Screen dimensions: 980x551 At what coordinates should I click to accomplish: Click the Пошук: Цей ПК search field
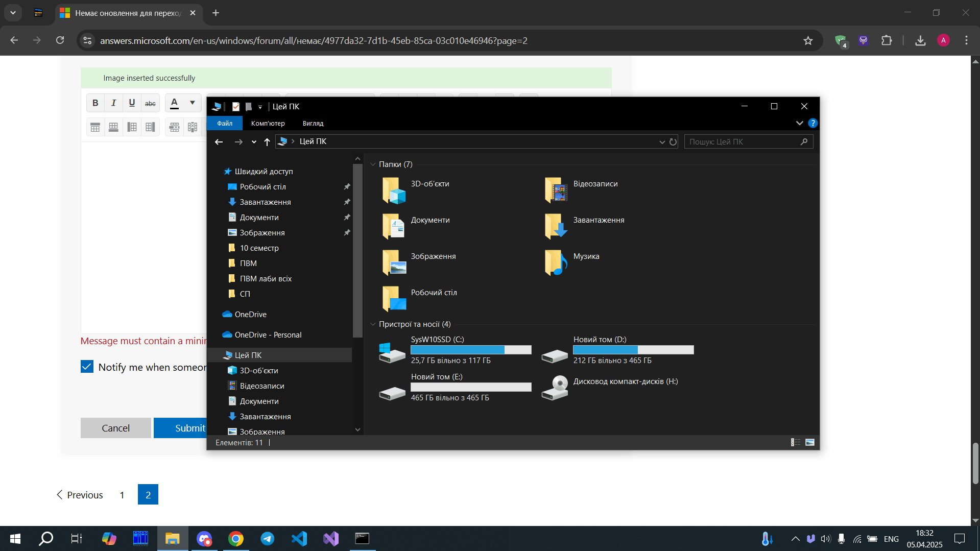click(x=748, y=142)
